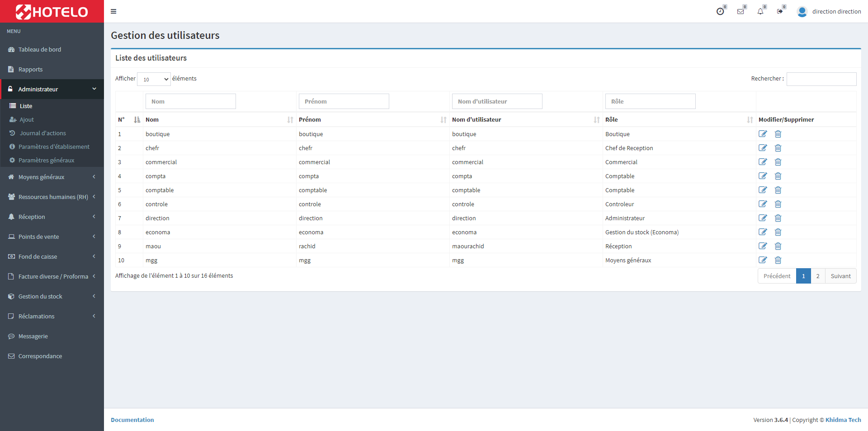The width and height of the screenshot is (868, 431).
Task: Click edit icon for maou user
Action: point(763,246)
